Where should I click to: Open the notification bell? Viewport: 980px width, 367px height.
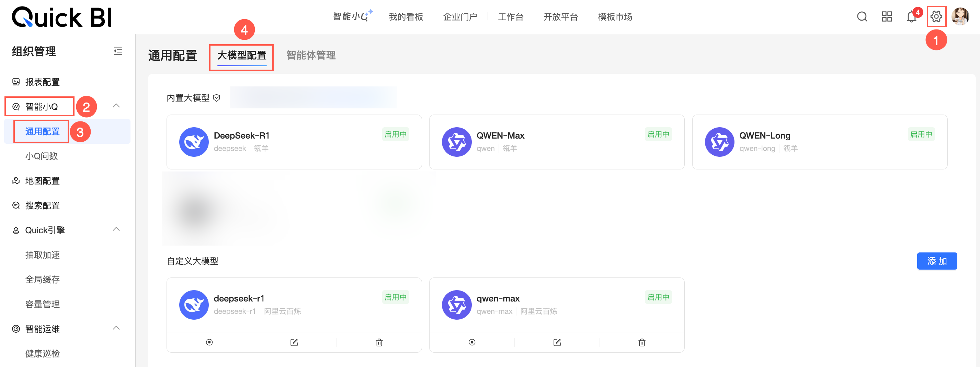[x=912, y=17]
